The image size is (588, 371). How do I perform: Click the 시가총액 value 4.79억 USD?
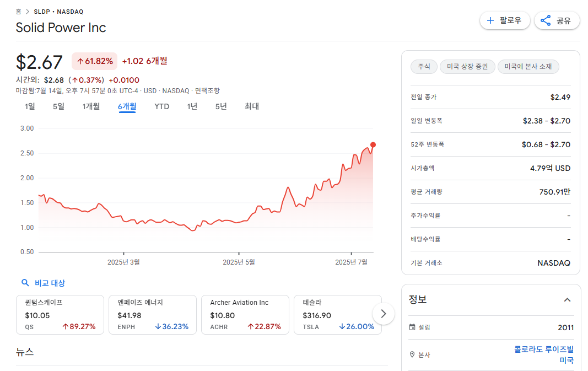(x=550, y=168)
